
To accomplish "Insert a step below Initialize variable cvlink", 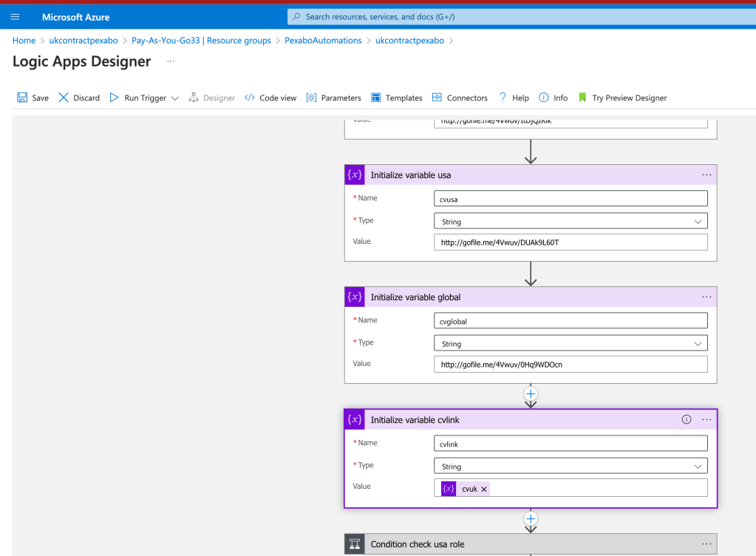I will point(531,518).
